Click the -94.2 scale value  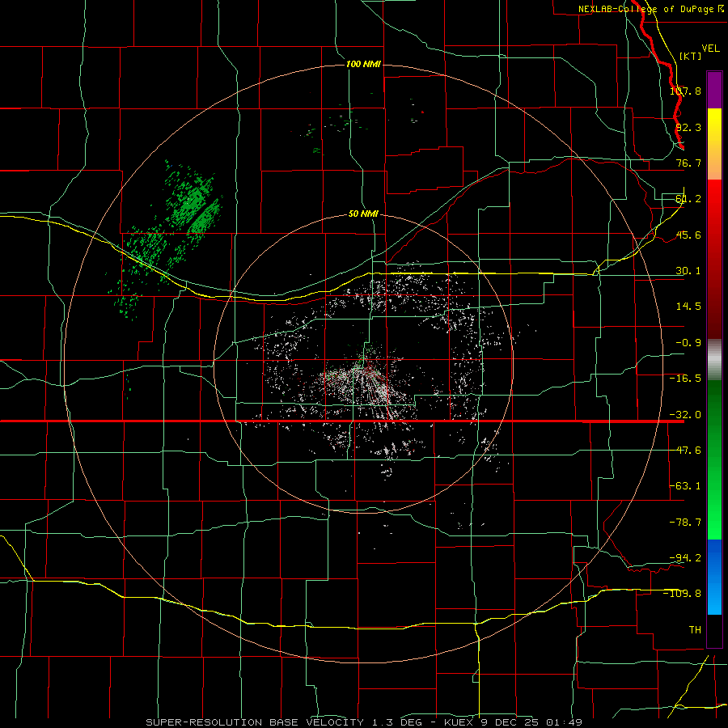click(x=685, y=557)
